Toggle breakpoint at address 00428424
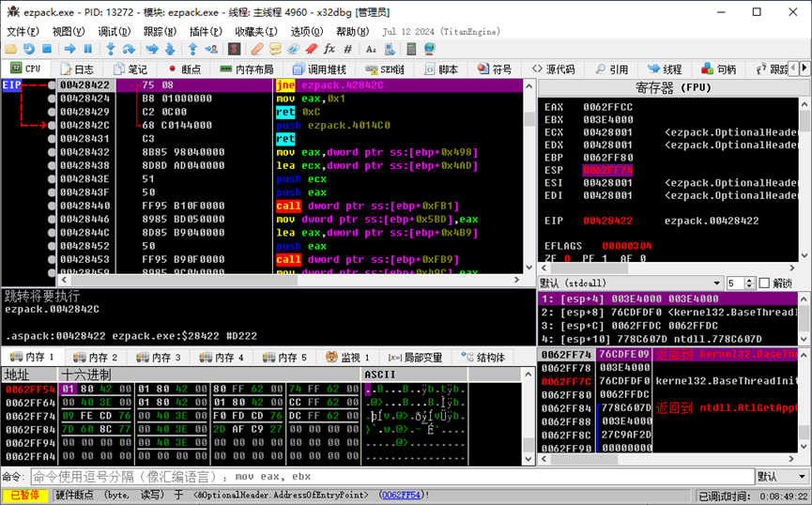The image size is (812, 505). pyautogui.click(x=52, y=99)
